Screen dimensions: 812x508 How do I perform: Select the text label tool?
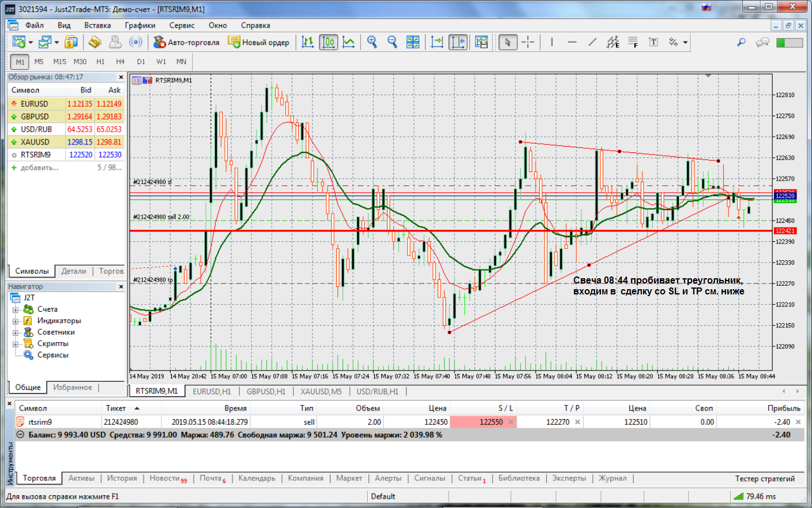click(653, 42)
